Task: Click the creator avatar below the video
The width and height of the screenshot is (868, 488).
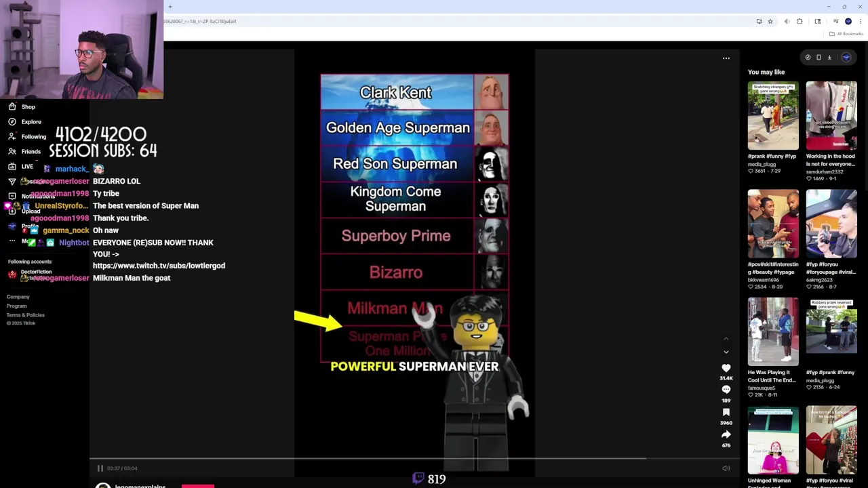Action: pos(103,485)
